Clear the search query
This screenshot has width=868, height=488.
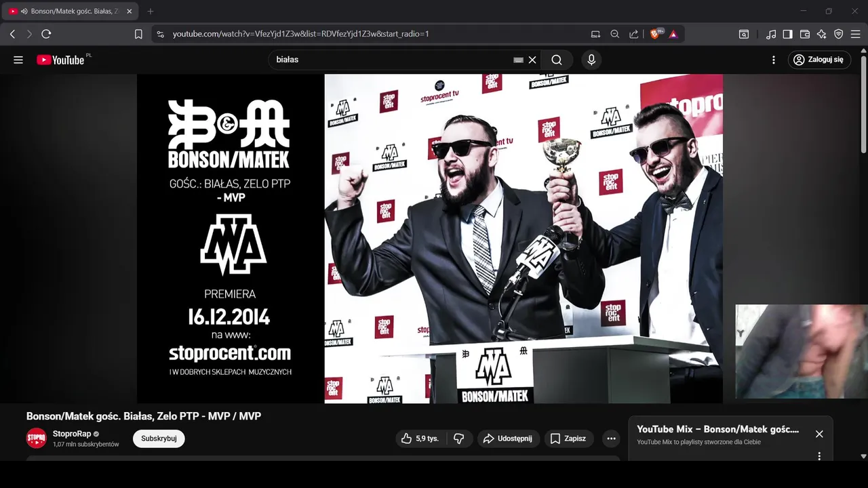(x=532, y=60)
